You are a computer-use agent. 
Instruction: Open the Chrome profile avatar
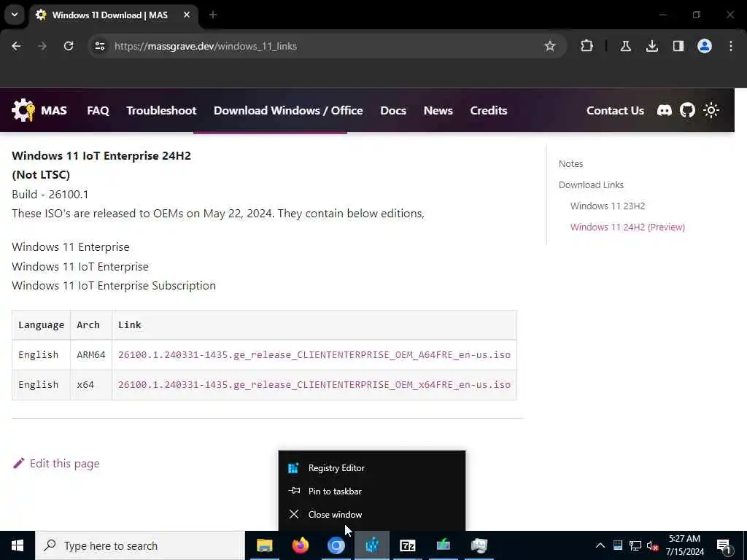point(704,46)
